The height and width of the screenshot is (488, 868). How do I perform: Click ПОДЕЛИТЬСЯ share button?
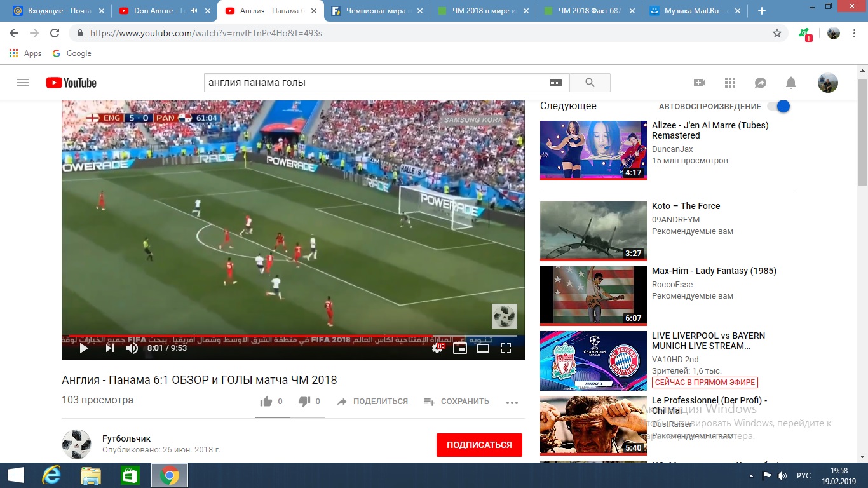coord(372,402)
